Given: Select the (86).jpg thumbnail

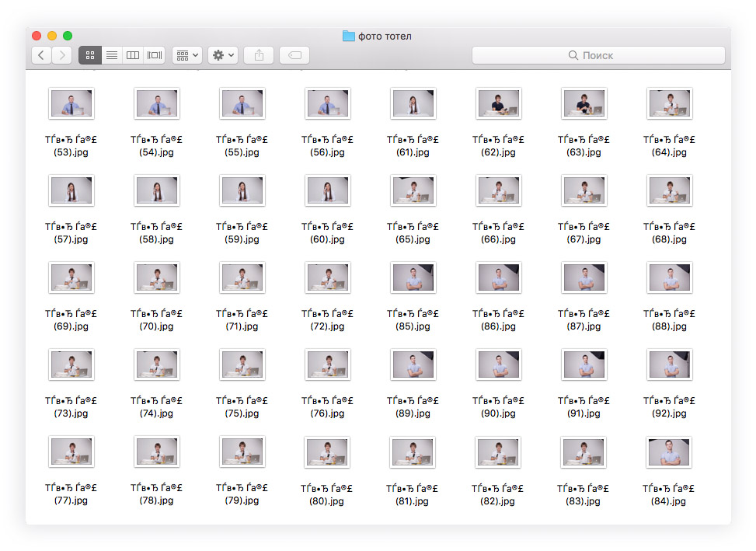Looking at the screenshot, I should [499, 277].
